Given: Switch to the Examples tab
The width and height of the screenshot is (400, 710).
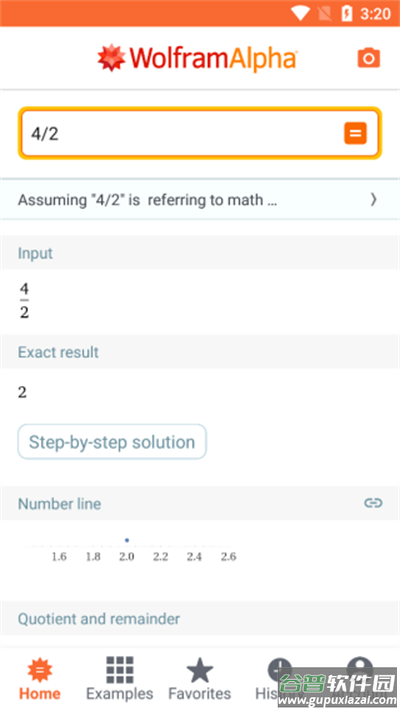Looking at the screenshot, I should [x=120, y=679].
